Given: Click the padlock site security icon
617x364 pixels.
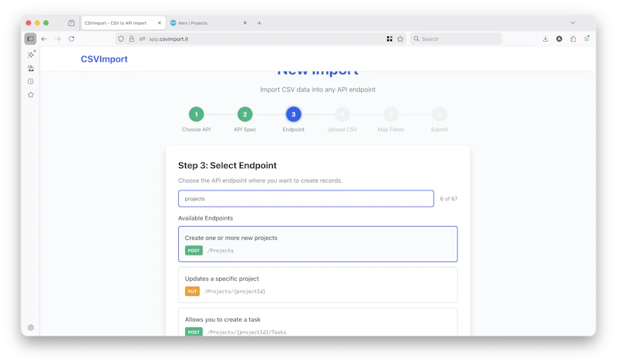Looking at the screenshot, I should 131,39.
